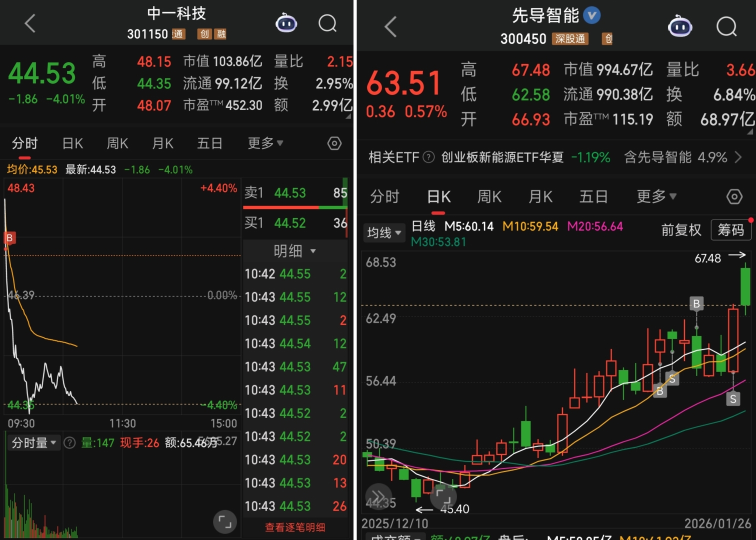Click 筹码 button on K-line chart

coord(731,230)
